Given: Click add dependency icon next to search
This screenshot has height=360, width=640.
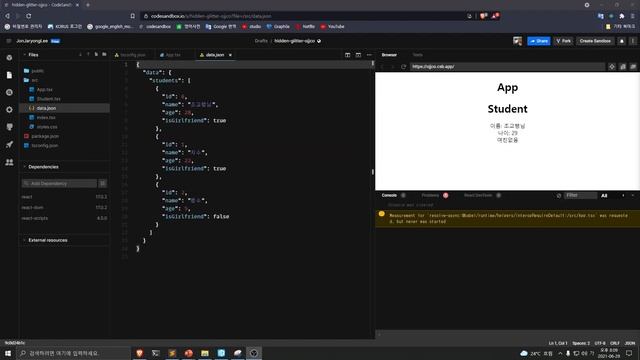Looking at the screenshot, I should click(103, 183).
